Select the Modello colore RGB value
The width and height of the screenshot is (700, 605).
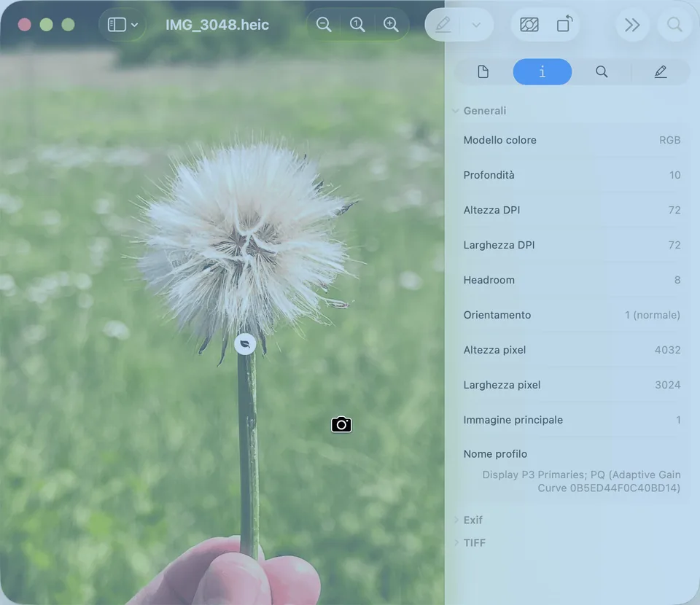[669, 140]
